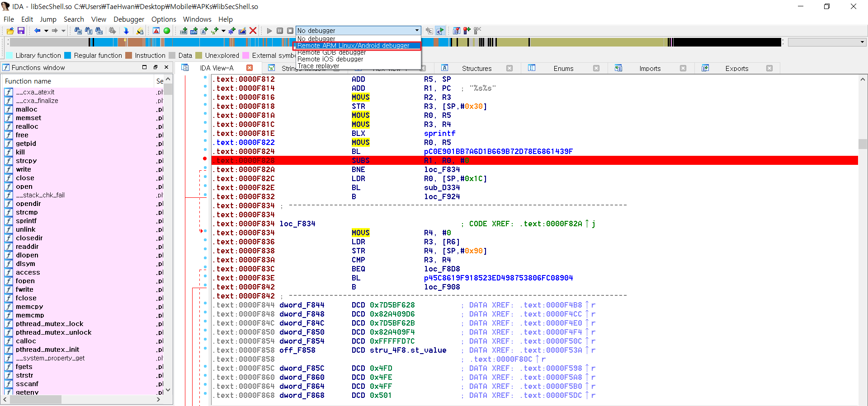Click the Function name column header

78,81
